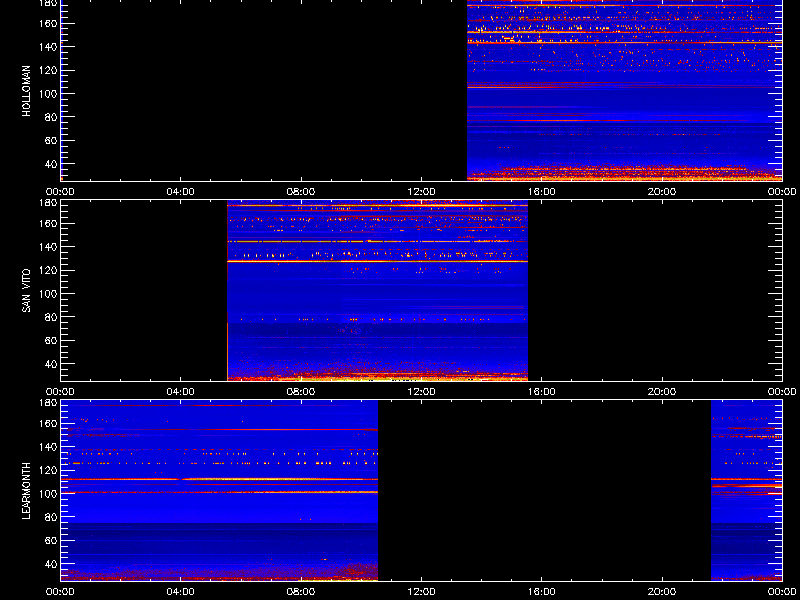Click Holloman's 100 frequency axis label
This screenshot has width=800, height=600.
(48, 94)
